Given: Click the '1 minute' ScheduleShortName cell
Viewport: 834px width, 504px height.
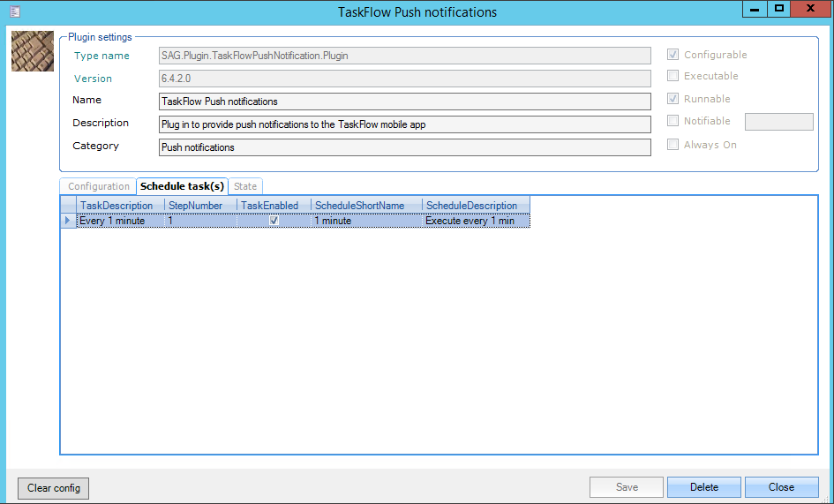Looking at the screenshot, I should pyautogui.click(x=366, y=221).
